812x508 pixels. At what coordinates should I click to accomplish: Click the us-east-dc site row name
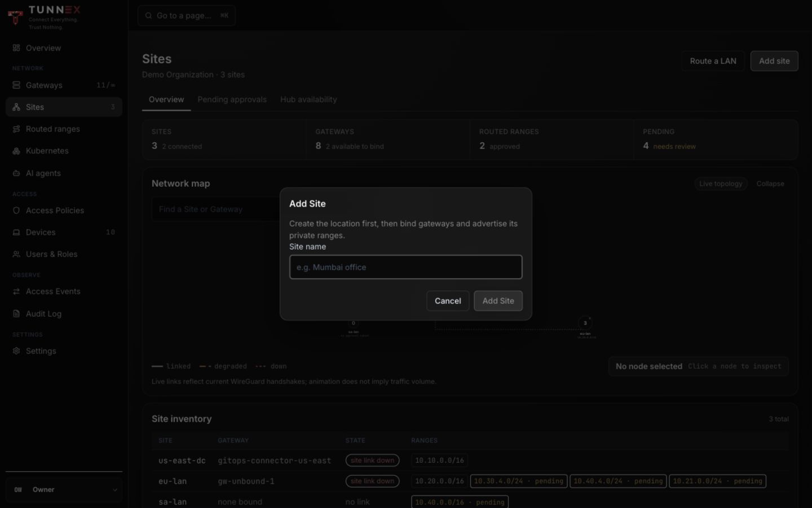point(182,461)
